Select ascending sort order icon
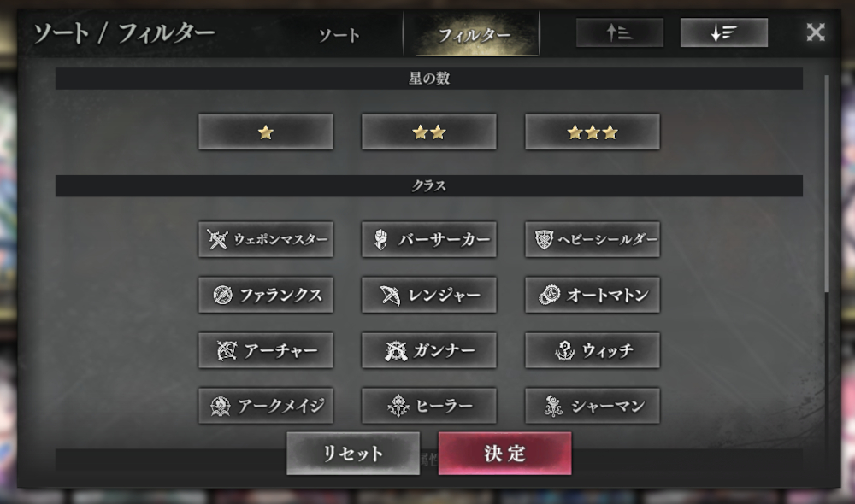 click(619, 32)
